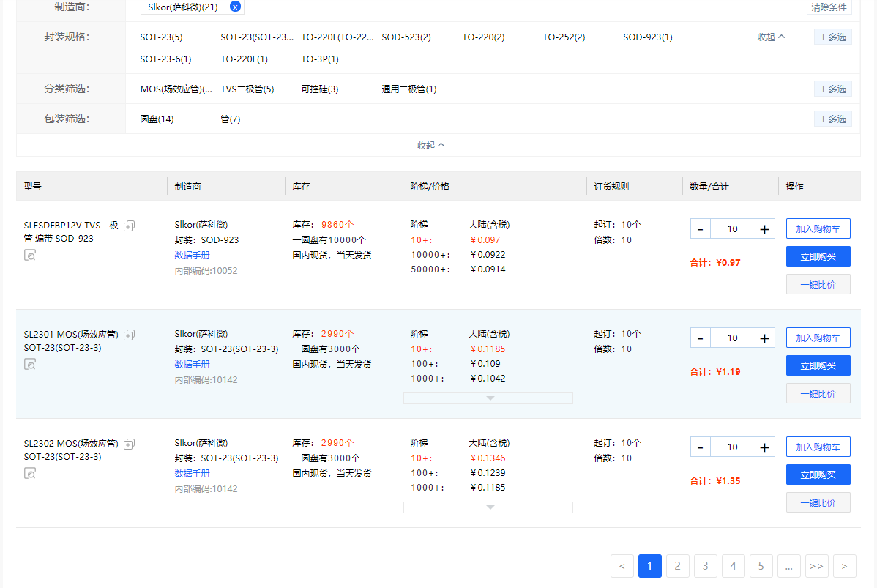877x588 pixels.
Task: Open image preview icon under SL2301
Action: 30,364
